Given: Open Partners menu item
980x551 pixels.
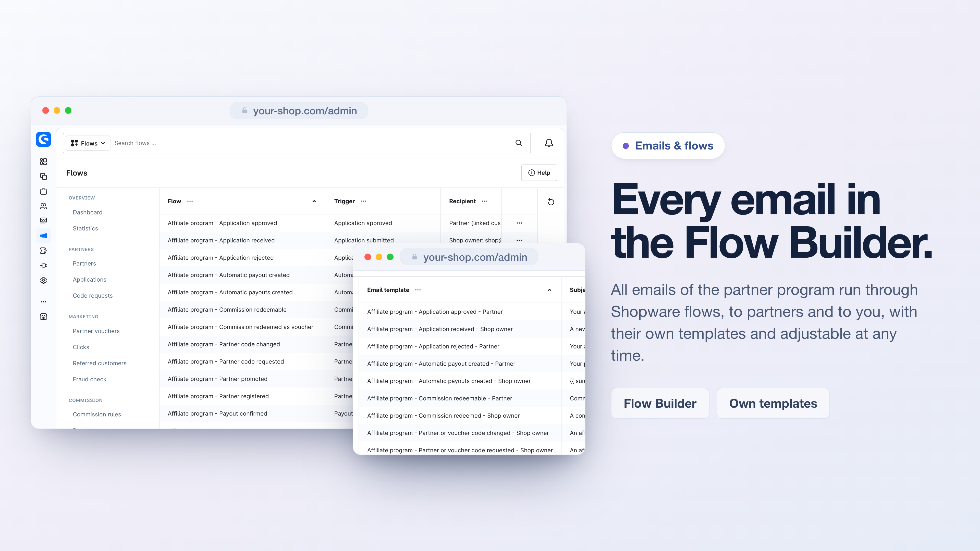Looking at the screenshot, I should click(84, 264).
